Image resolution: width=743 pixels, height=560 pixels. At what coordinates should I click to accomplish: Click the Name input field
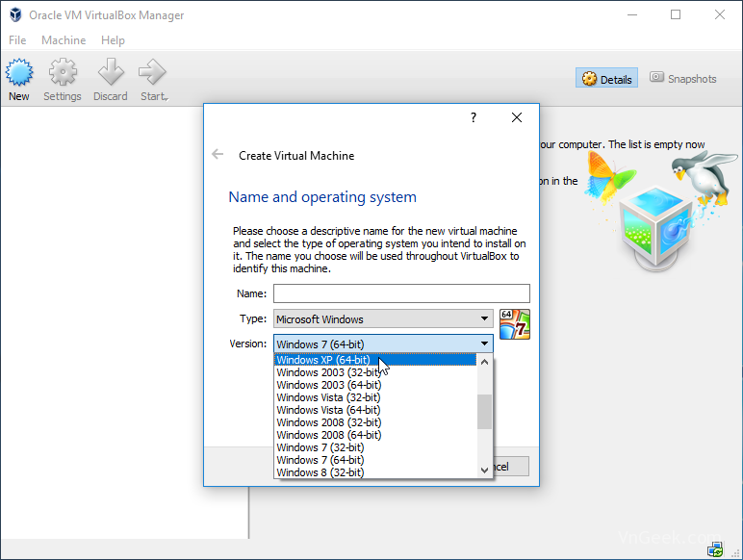coord(401,293)
